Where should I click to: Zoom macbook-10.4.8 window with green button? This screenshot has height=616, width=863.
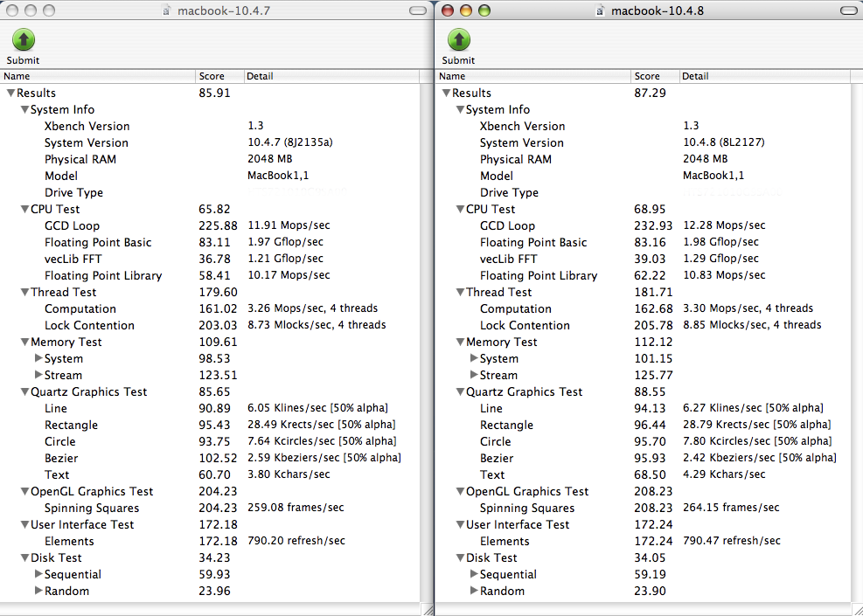point(484,10)
